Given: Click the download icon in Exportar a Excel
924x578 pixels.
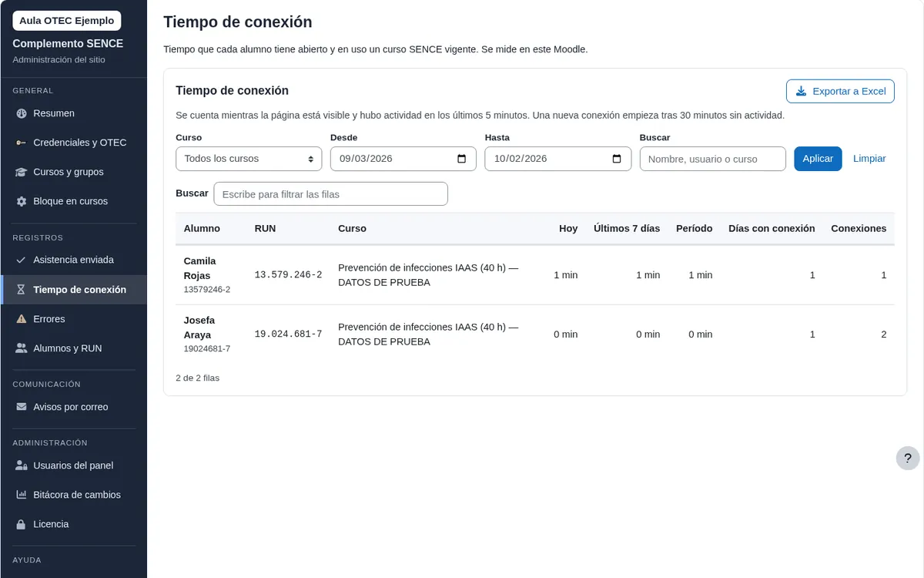Looking at the screenshot, I should pos(801,91).
